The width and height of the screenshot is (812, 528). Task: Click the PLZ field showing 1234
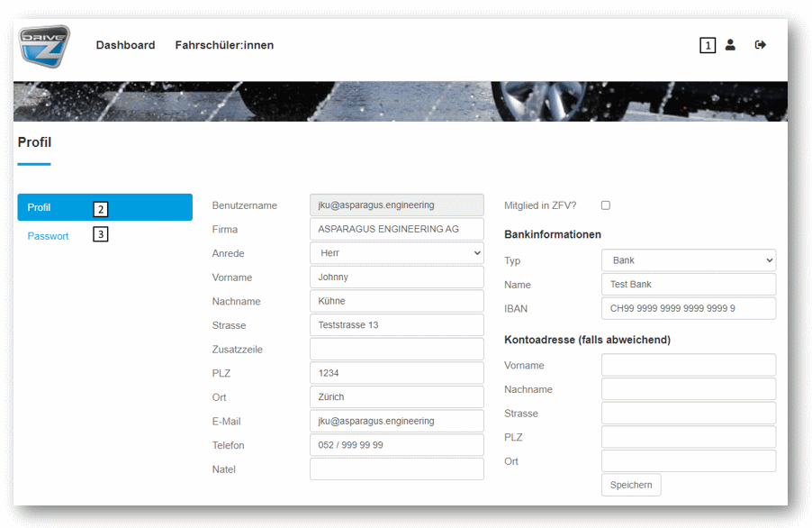(396, 372)
